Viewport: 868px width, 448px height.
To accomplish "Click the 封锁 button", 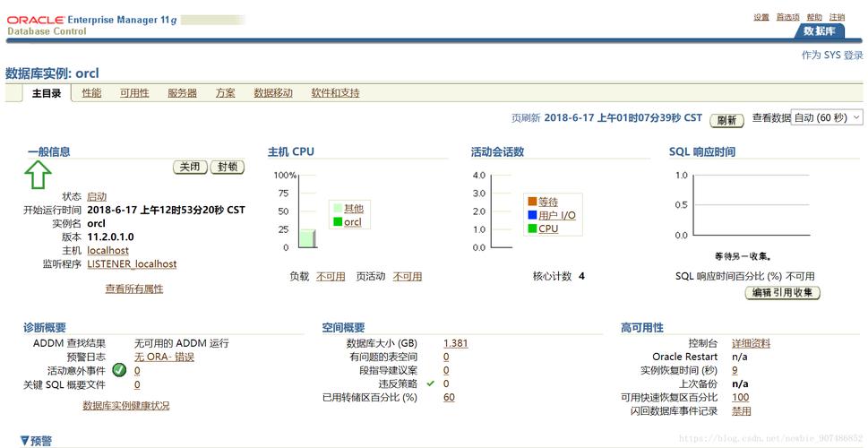I will 228,167.
